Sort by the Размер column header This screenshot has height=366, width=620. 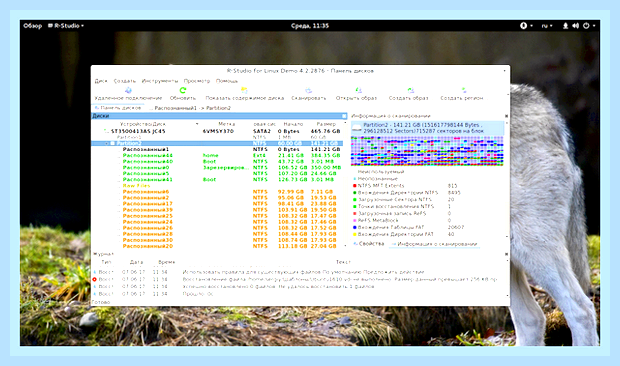coord(326,124)
